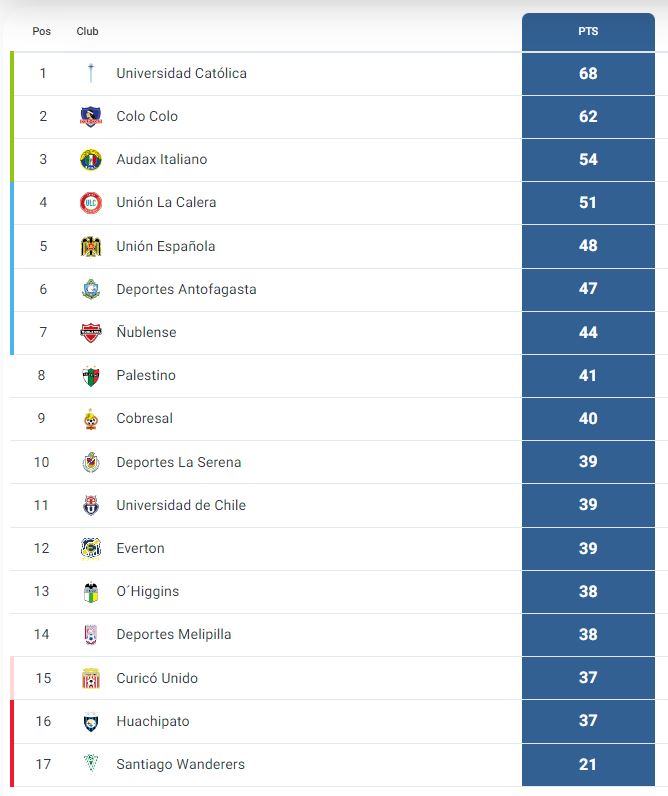668x796 pixels.
Task: Click the Universidad Católica club crest
Action: pos(91,73)
